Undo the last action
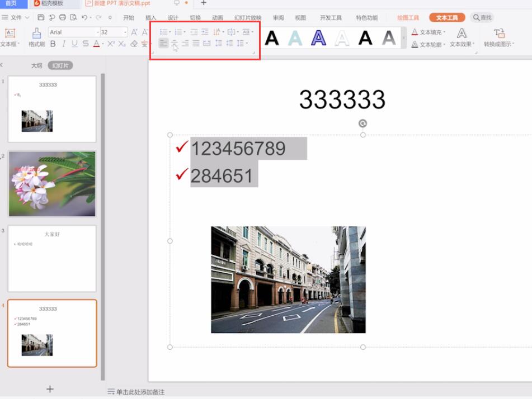Image resolution: width=532 pixels, height=399 pixels. click(84, 17)
